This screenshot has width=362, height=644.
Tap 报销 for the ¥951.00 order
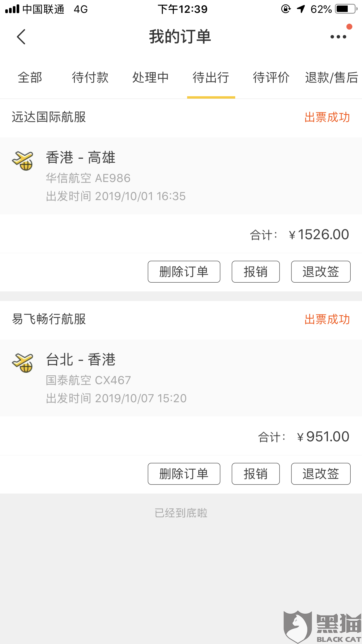256,474
